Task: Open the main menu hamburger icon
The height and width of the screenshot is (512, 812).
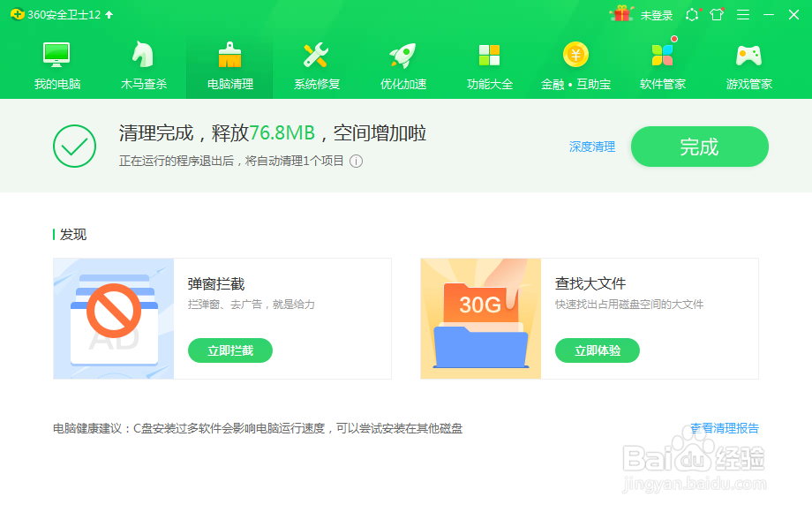Action: [x=743, y=14]
